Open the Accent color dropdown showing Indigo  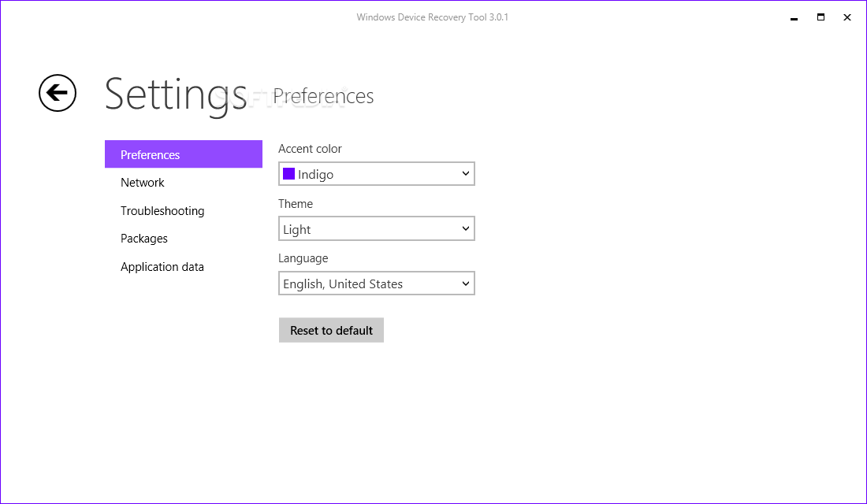pos(377,173)
